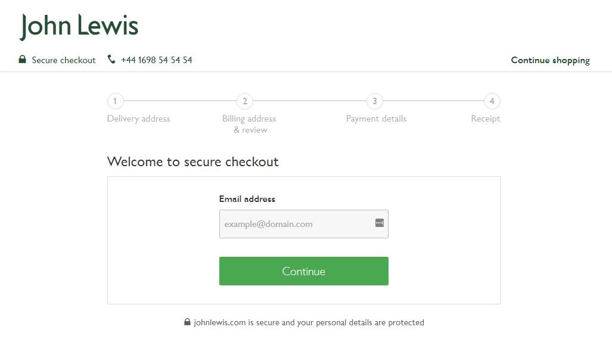Click the Welcome to secure checkout heading
The width and height of the screenshot is (612, 364).
[192, 161]
